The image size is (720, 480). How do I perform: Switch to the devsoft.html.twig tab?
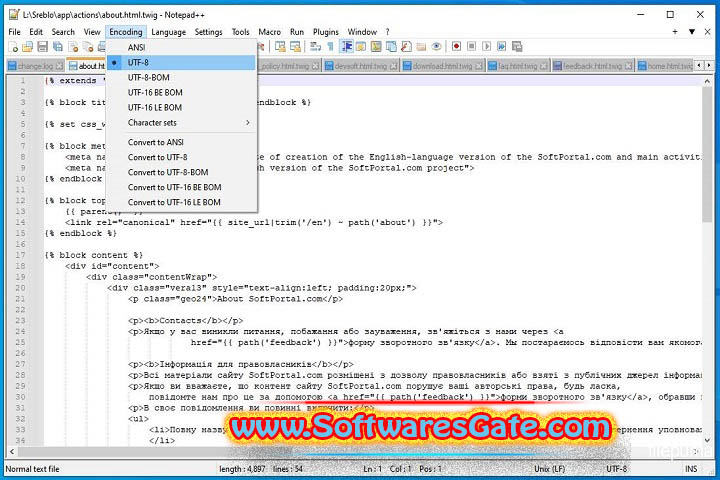pyautogui.click(x=360, y=66)
